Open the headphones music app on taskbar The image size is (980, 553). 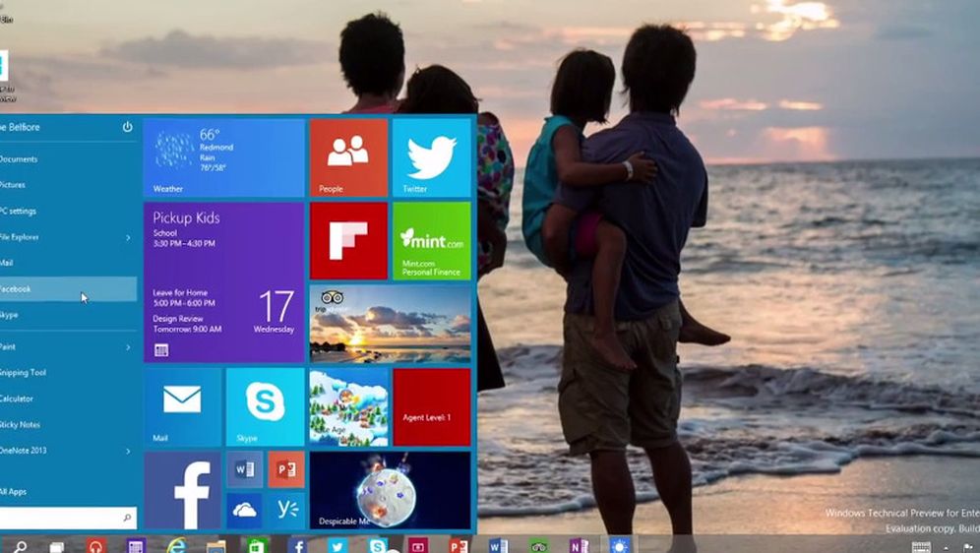pyautogui.click(x=95, y=546)
